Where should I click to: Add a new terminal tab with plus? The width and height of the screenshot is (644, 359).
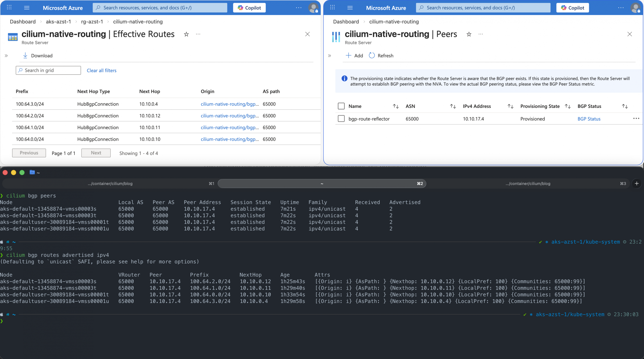tap(636, 184)
